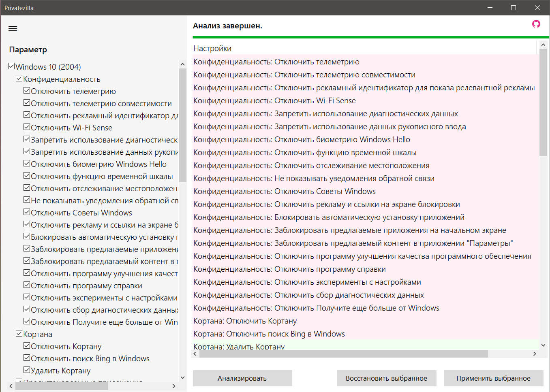Select the Кортана tree node label
Viewport: 550px width, 392px height.
(x=38, y=334)
